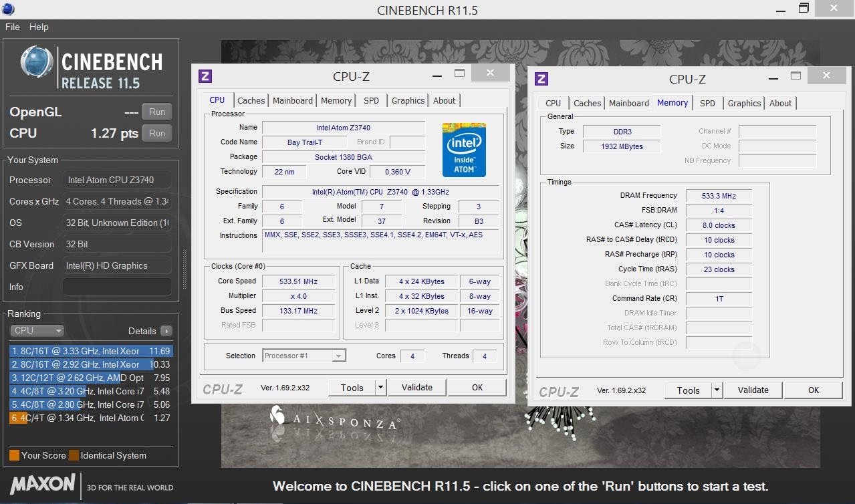
Task: Run the OpenGL benchmark
Action: point(157,112)
